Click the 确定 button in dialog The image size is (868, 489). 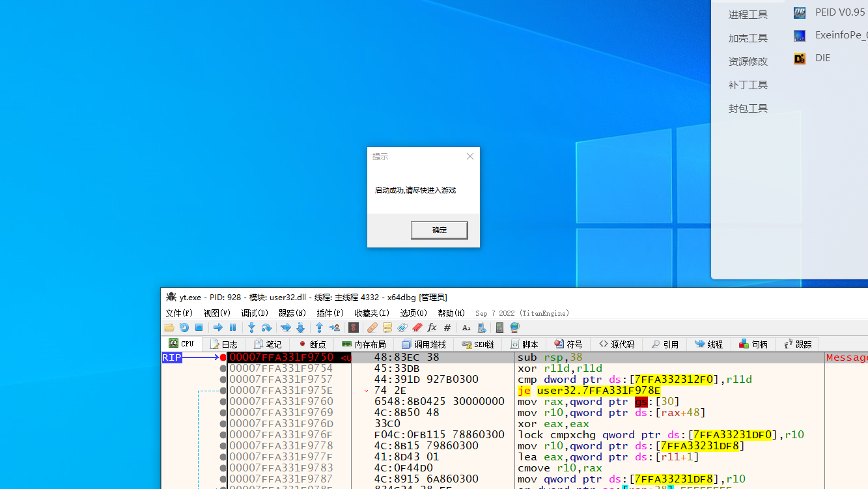[x=439, y=230]
